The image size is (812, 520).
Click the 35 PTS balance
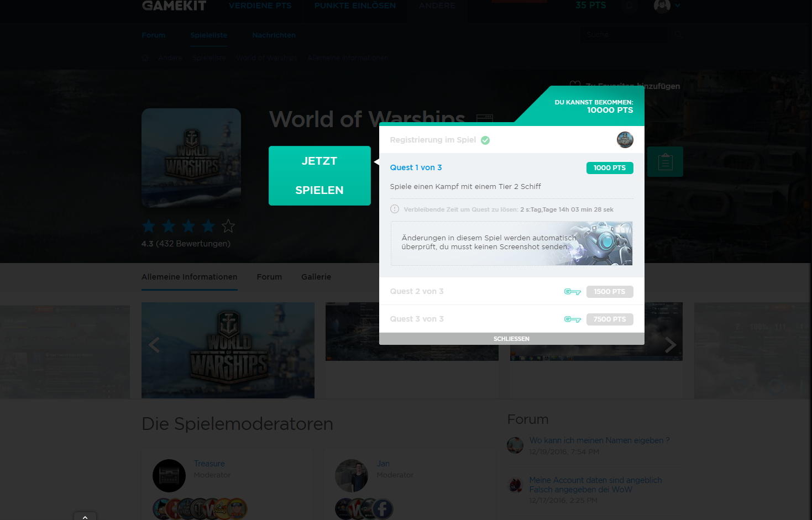[x=591, y=6]
